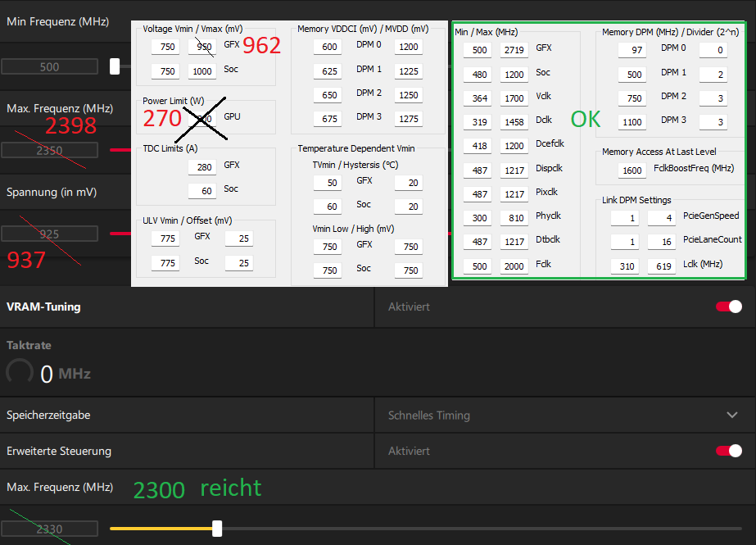The width and height of the screenshot is (756, 545).
Task: Click the TDC Limits GFX field 280
Action: (202, 167)
